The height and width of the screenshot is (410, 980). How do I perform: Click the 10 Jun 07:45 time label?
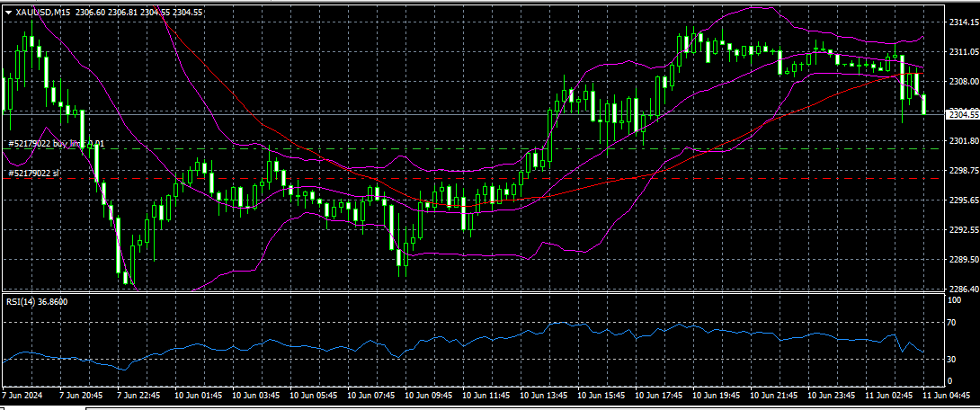point(372,395)
